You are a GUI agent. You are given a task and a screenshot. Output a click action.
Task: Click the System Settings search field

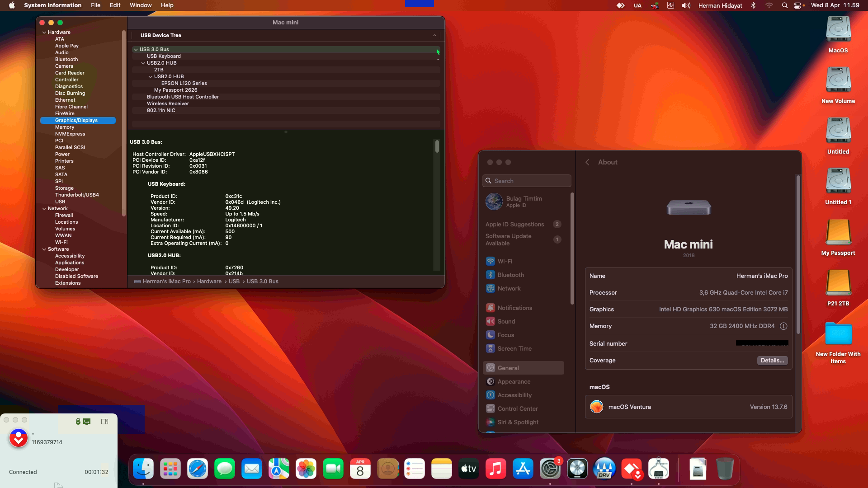click(527, 181)
